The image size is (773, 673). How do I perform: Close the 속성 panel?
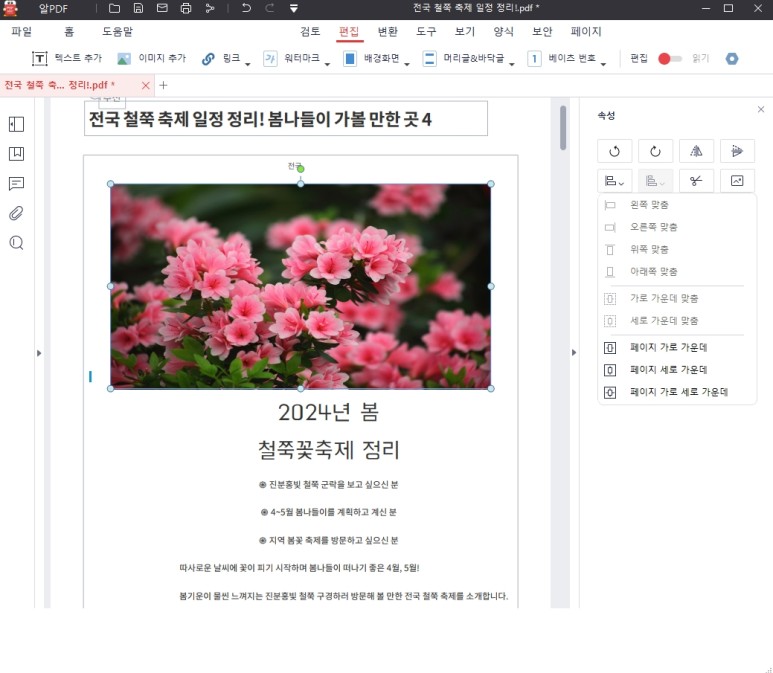click(x=761, y=109)
